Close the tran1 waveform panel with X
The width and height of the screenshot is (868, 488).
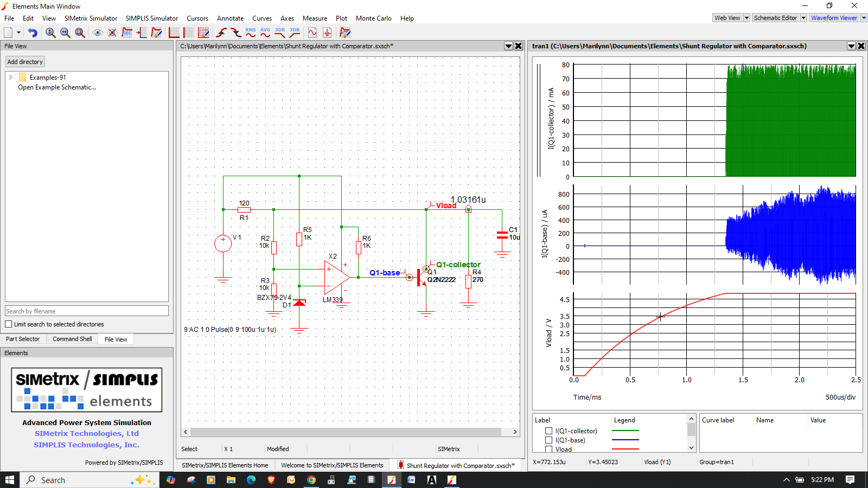coord(861,46)
